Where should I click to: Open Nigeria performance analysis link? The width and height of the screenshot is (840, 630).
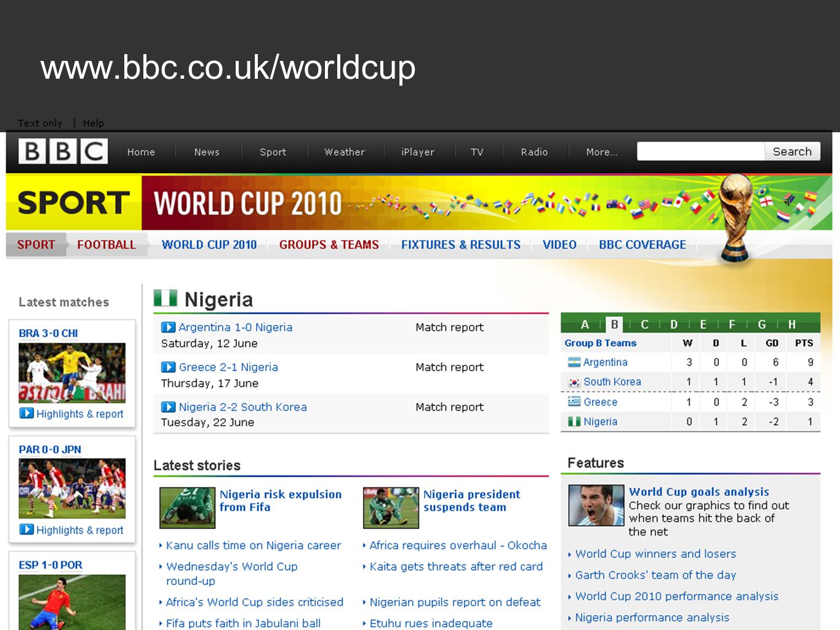[652, 617]
